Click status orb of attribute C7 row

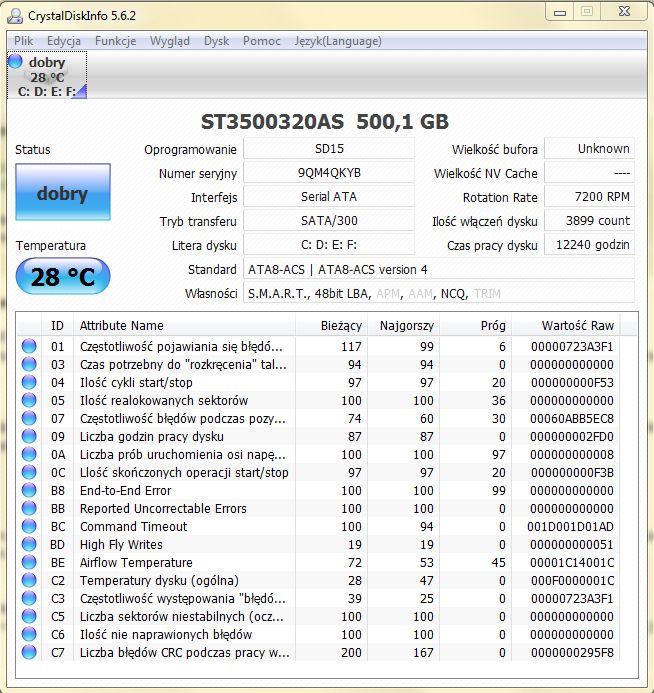click(29, 652)
